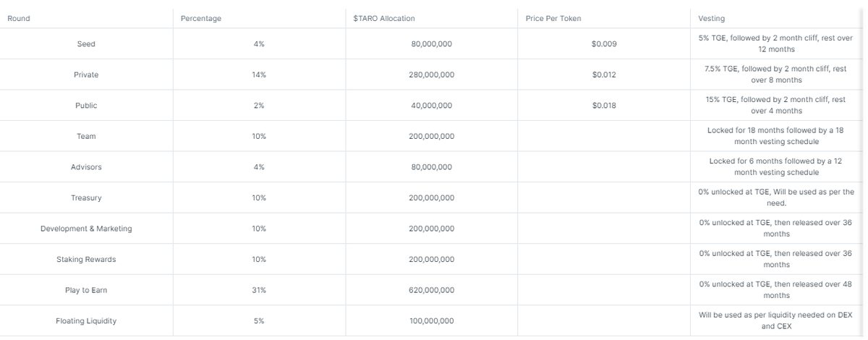Select the Team row label

point(86,136)
